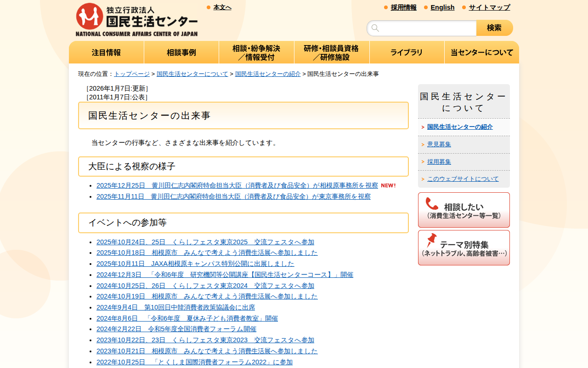Open the 注目情報 navigation tab
This screenshot has width=588, height=368.
[x=106, y=52]
